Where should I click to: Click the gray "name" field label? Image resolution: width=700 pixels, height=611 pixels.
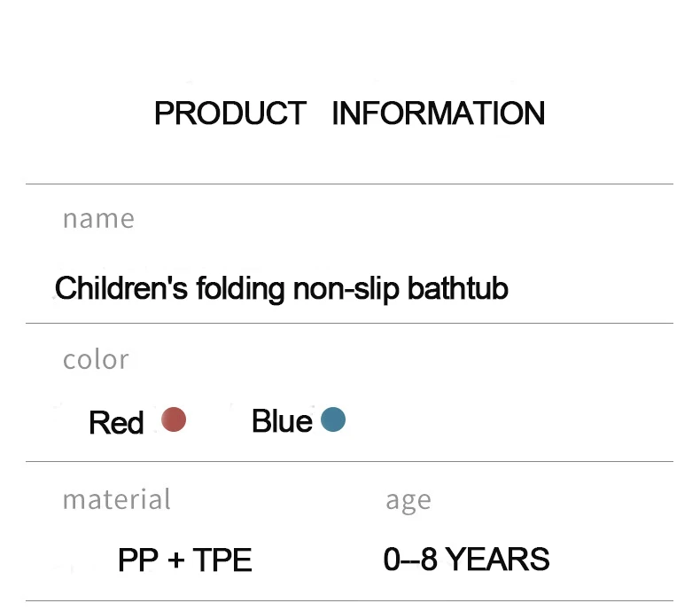click(x=98, y=218)
